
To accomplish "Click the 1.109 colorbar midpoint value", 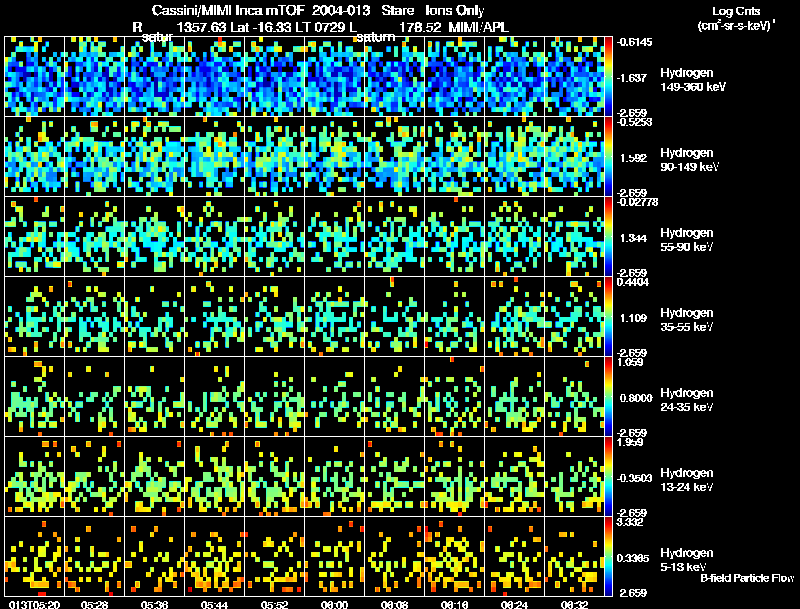I will coord(633,318).
